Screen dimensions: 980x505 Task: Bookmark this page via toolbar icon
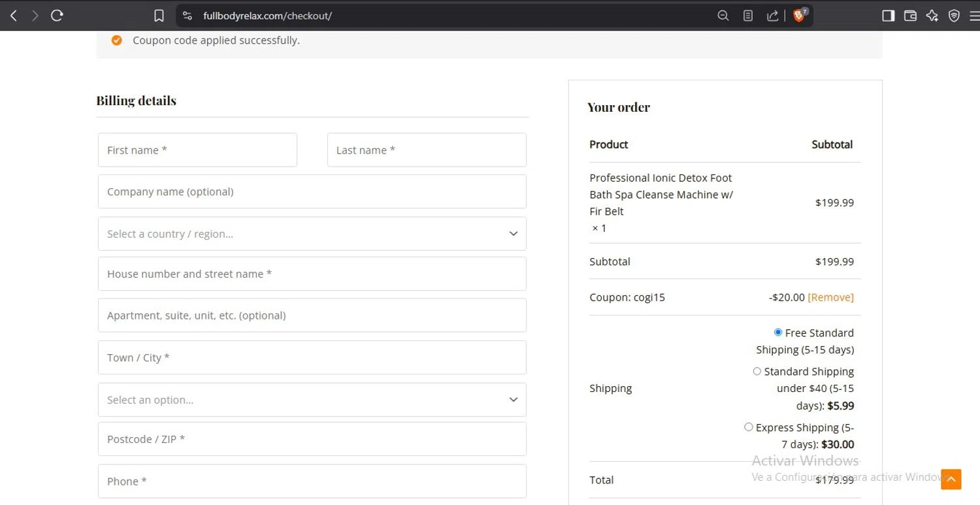[159, 16]
